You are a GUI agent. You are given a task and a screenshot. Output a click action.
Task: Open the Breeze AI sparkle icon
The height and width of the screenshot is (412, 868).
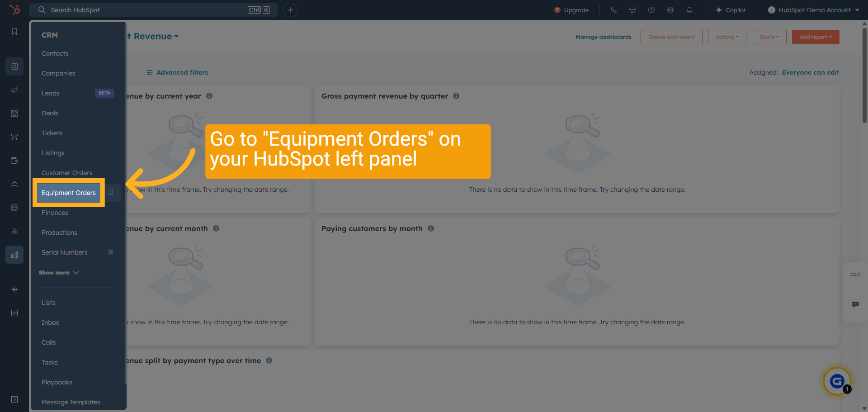(x=14, y=289)
